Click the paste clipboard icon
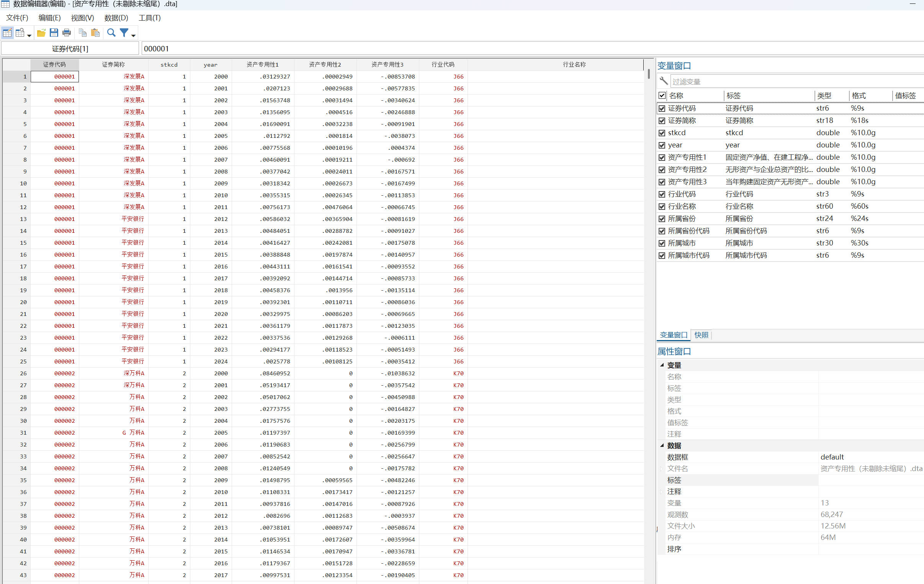924x584 pixels. [95, 33]
